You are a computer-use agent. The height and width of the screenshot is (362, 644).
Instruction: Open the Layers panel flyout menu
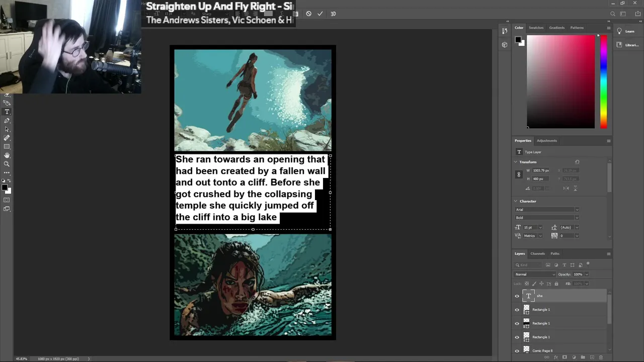pyautogui.click(x=608, y=253)
